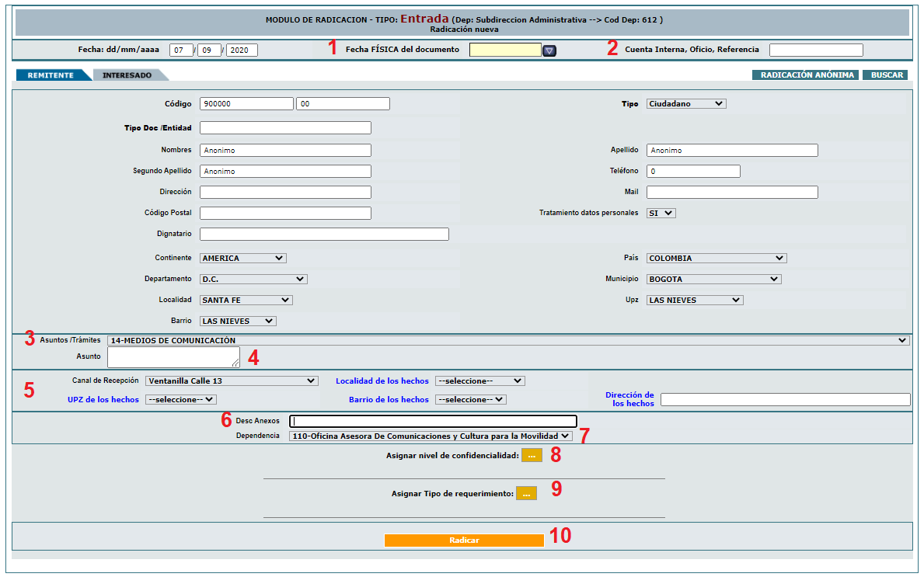
Task: Focus the Mail input field
Action: 732,192
